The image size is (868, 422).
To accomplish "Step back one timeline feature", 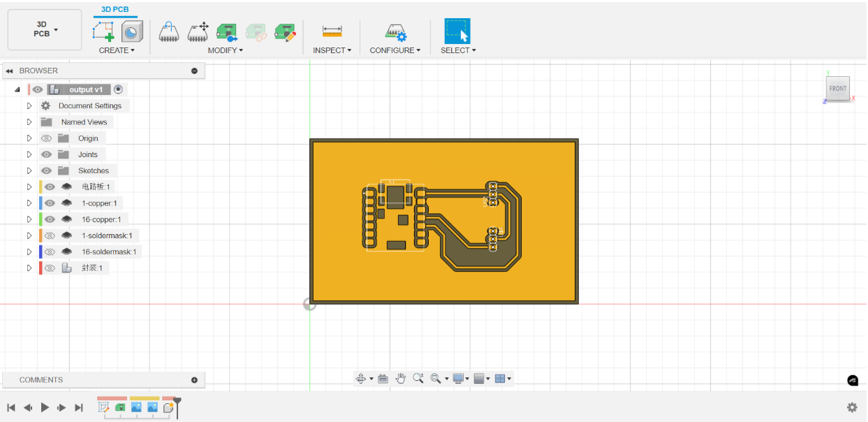I will pyautogui.click(x=28, y=407).
